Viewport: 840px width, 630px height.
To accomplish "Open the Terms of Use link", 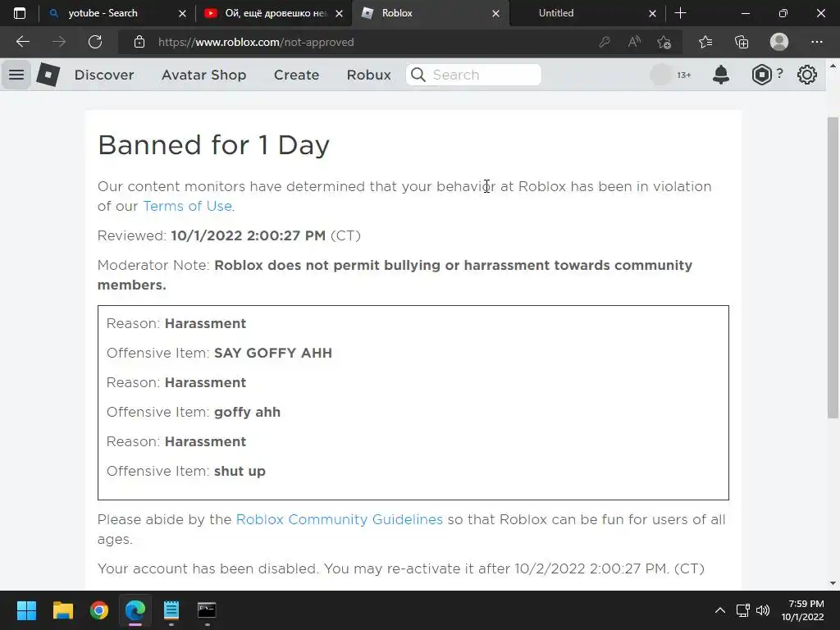I will pyautogui.click(x=188, y=206).
